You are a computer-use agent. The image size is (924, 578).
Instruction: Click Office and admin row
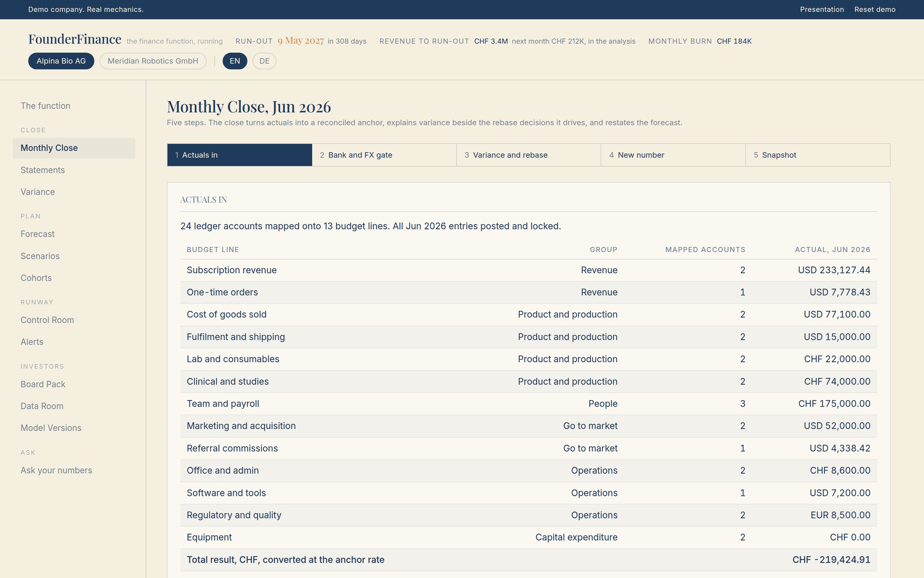(x=529, y=471)
